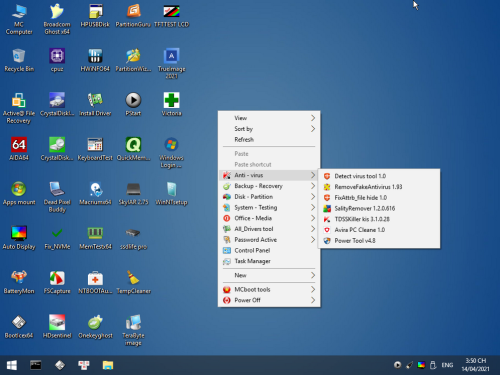Image resolution: width=500 pixels, height=375 pixels.
Task: Expand the Disk - Partition submenu
Action: point(269,197)
